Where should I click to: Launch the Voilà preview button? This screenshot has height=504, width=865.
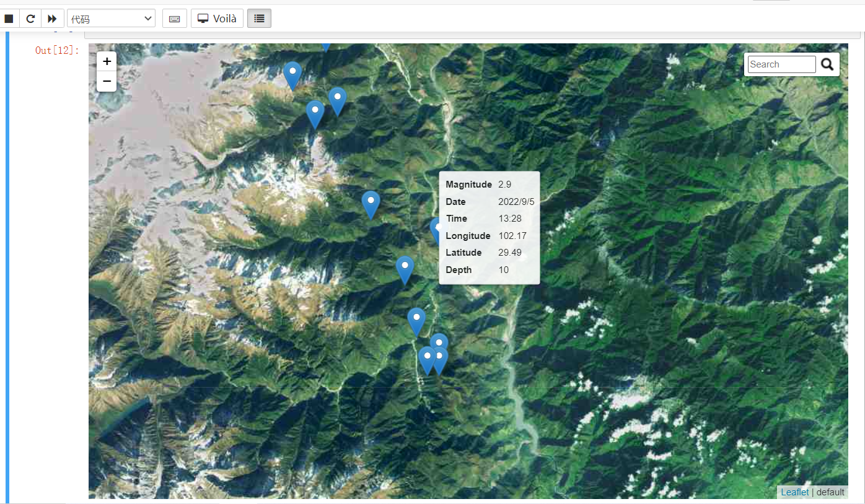pyautogui.click(x=217, y=19)
